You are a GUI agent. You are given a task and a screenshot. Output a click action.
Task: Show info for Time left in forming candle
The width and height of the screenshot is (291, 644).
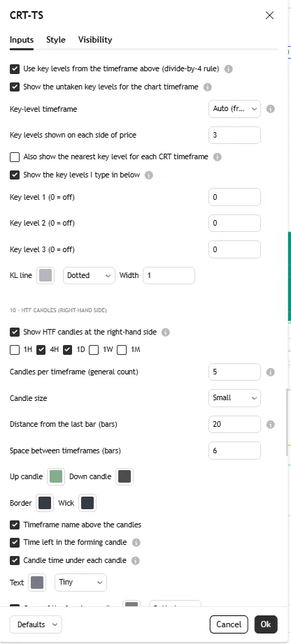136,543
